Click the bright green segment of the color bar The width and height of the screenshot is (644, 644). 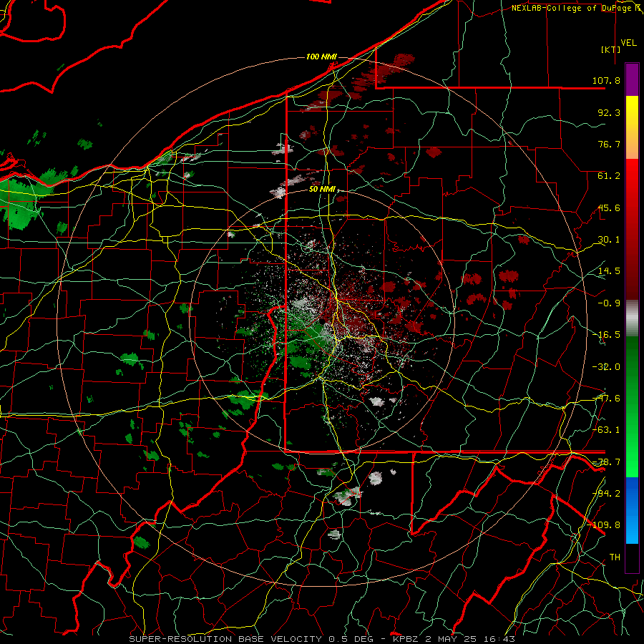click(x=632, y=407)
